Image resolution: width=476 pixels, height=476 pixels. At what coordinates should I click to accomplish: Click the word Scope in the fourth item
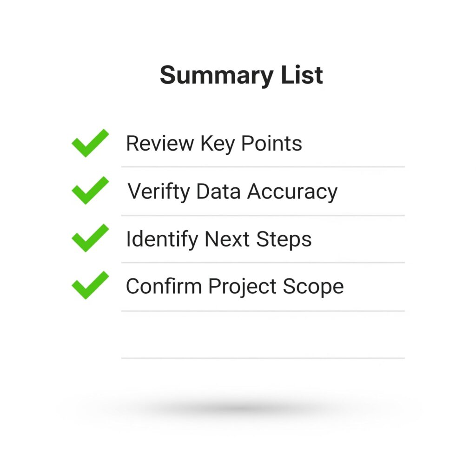coord(313,287)
